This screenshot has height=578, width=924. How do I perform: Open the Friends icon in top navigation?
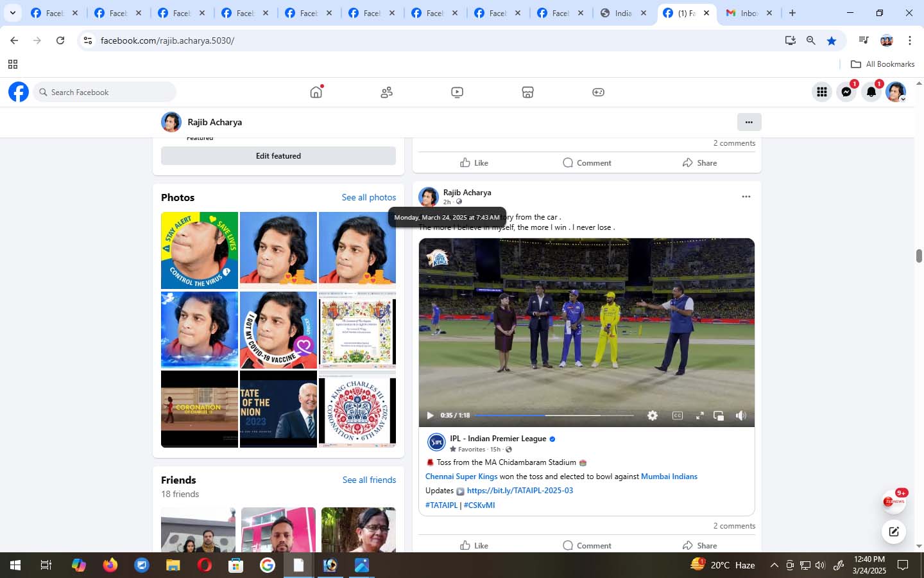[x=386, y=92]
